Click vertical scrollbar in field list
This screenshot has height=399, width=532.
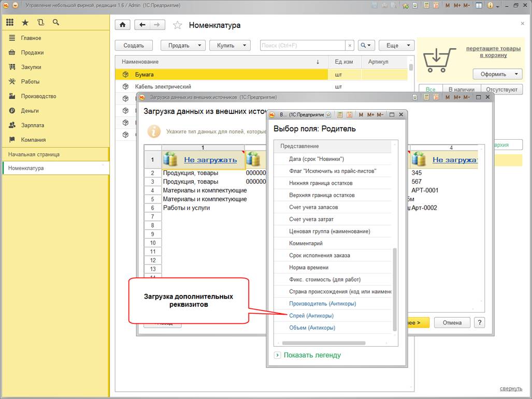(x=395, y=289)
